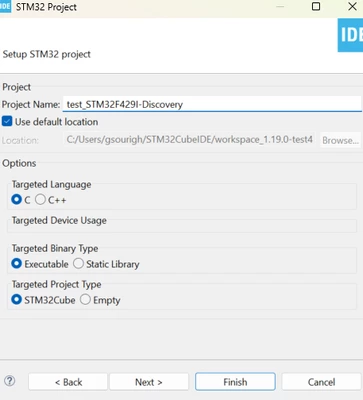The height and width of the screenshot is (400, 363).
Task: Click the Browse... button
Action: tap(340, 140)
